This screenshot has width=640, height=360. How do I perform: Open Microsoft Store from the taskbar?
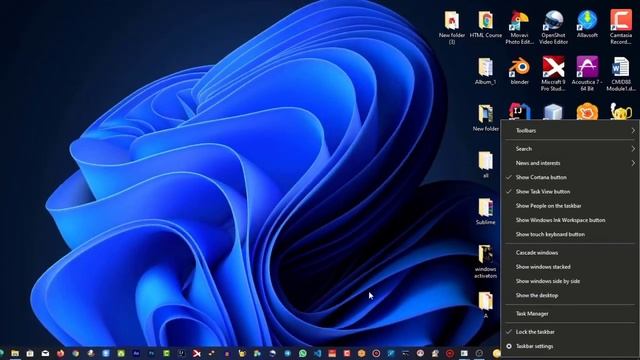[x=30, y=353]
